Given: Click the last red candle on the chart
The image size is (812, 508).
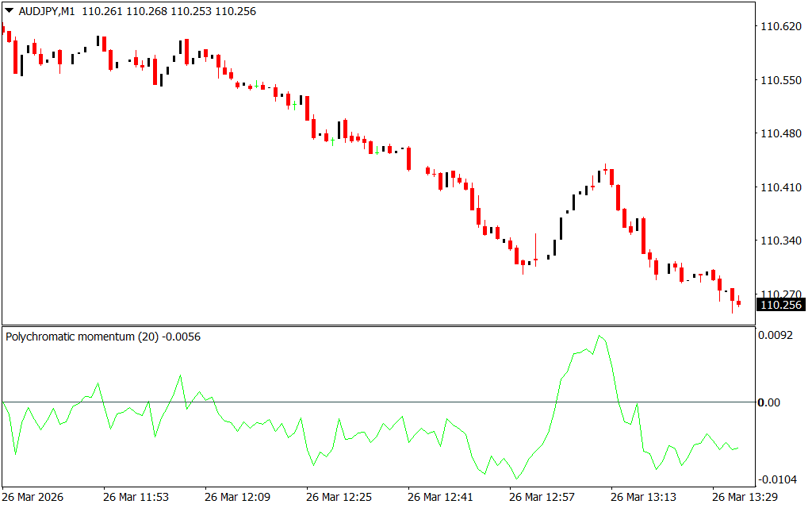Looking at the screenshot, I should pos(738,302).
